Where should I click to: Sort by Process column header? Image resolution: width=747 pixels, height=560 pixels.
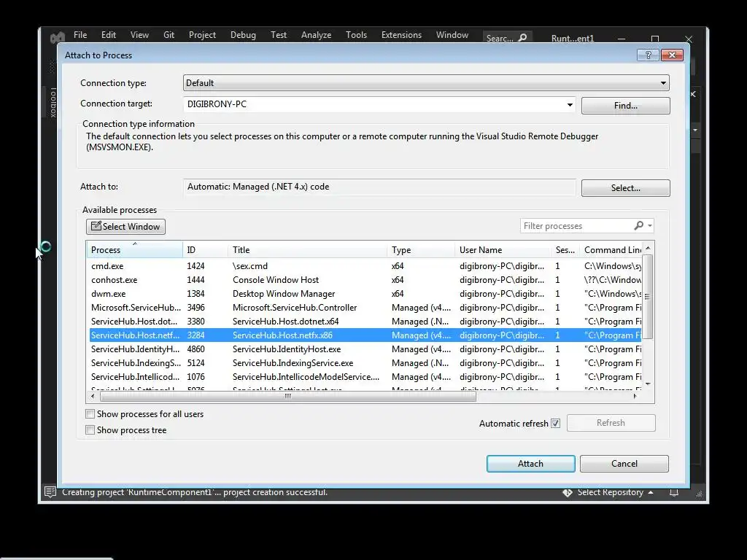[x=135, y=249]
